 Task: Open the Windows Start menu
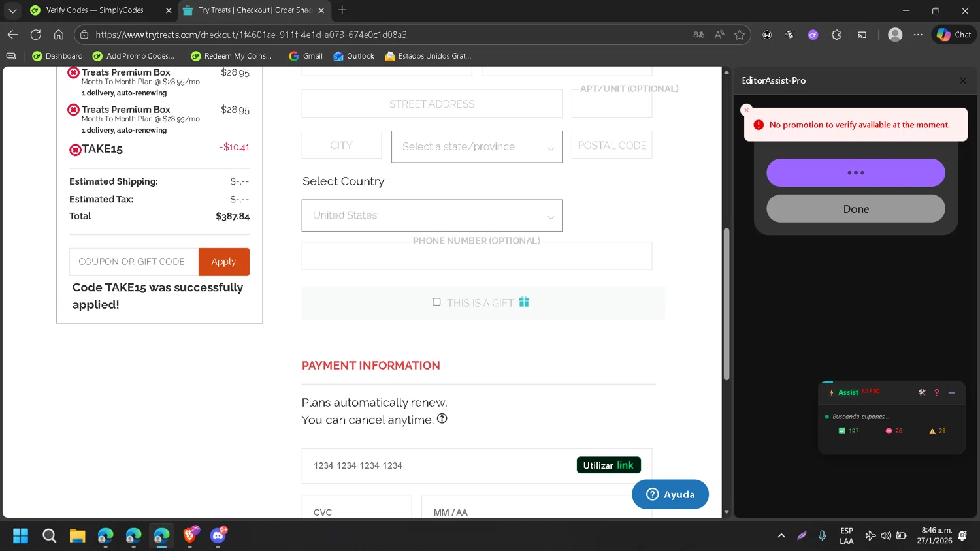pyautogui.click(x=21, y=536)
